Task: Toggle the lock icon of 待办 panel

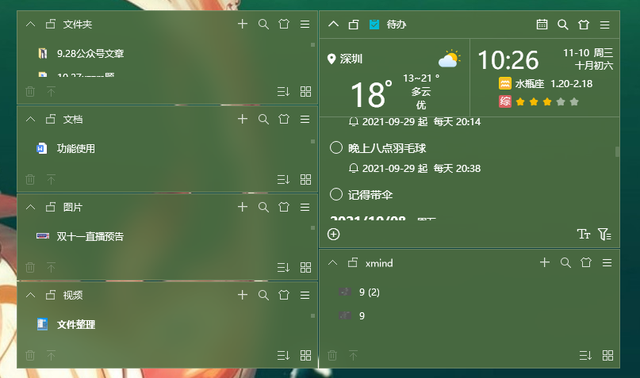Action: click(x=353, y=24)
